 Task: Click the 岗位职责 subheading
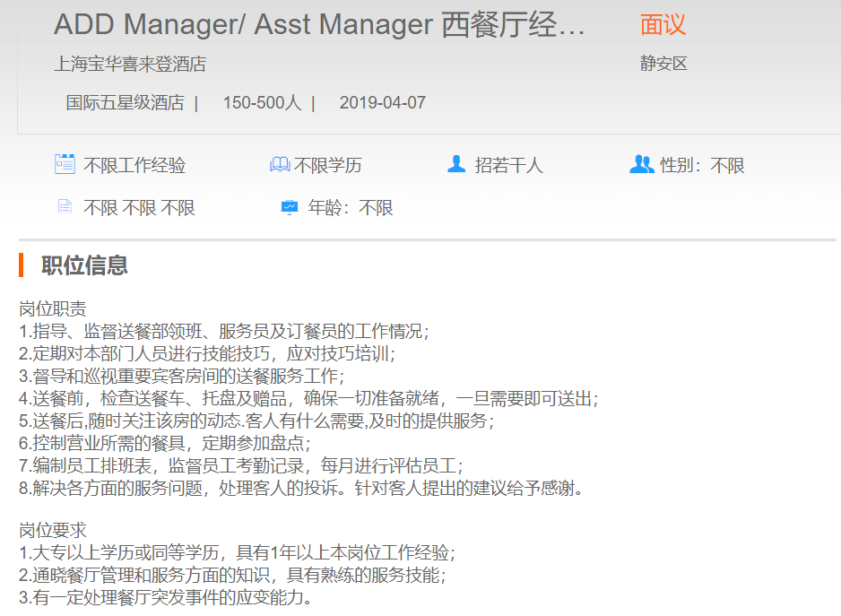tap(53, 309)
